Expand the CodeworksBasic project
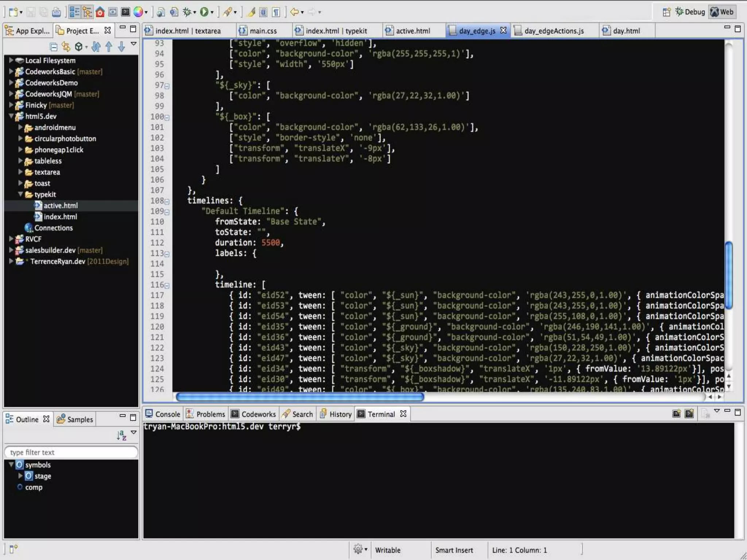 pyautogui.click(x=11, y=71)
